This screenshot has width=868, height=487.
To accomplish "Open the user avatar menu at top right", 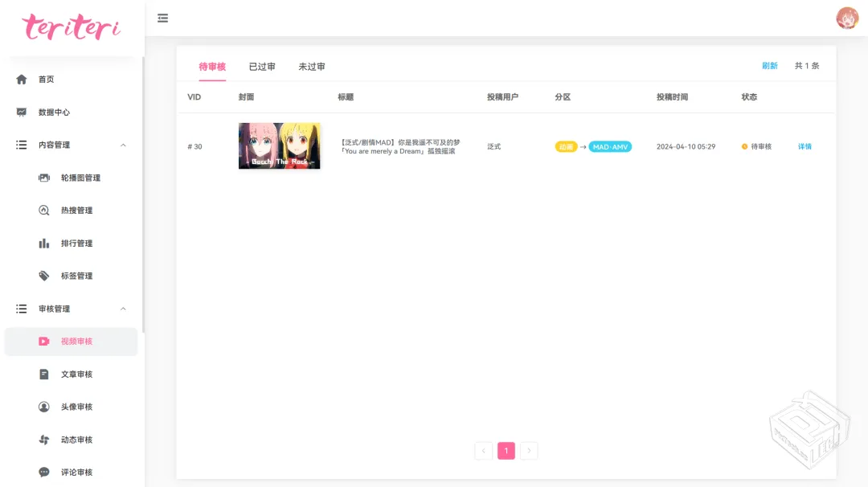I will point(847,18).
